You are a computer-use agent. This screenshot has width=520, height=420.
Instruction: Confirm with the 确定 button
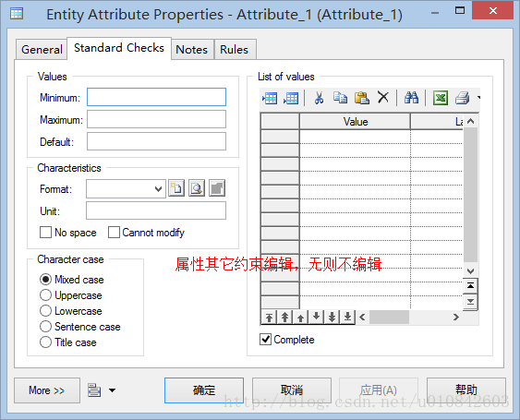pos(204,390)
